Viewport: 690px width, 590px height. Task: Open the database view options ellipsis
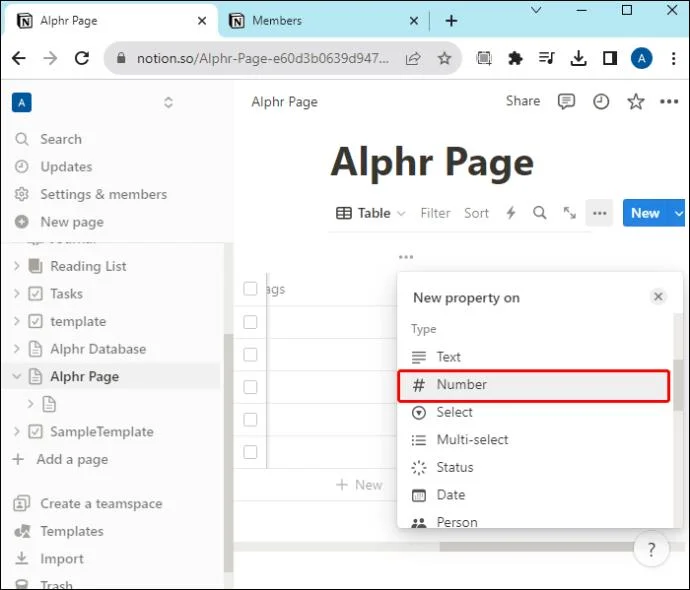coord(599,213)
